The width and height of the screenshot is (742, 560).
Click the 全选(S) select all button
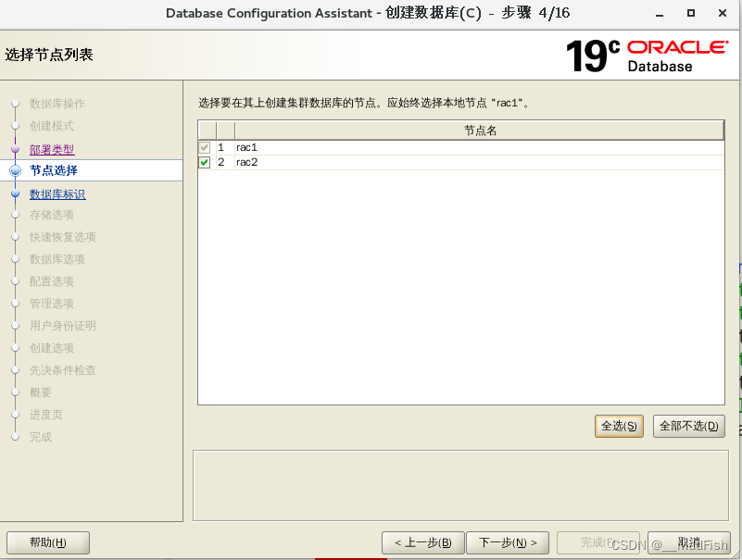tap(619, 426)
